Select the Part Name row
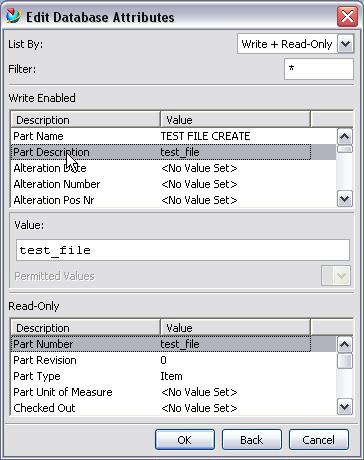364x460 pixels. click(x=173, y=136)
